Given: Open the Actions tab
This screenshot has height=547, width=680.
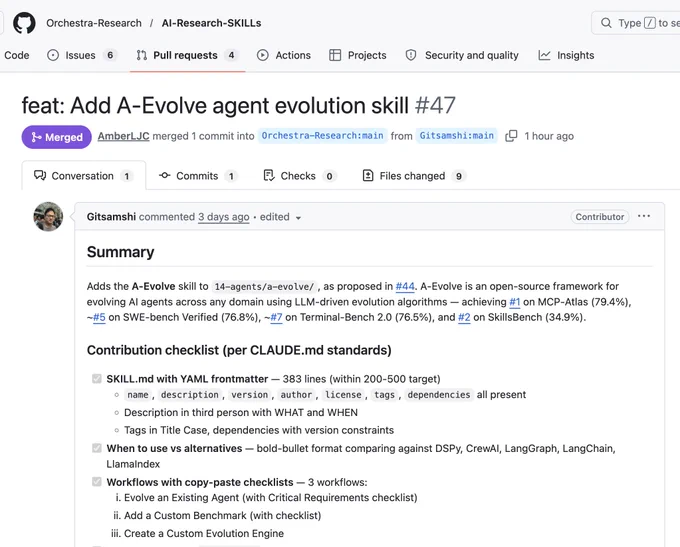Looking at the screenshot, I should [x=284, y=55].
